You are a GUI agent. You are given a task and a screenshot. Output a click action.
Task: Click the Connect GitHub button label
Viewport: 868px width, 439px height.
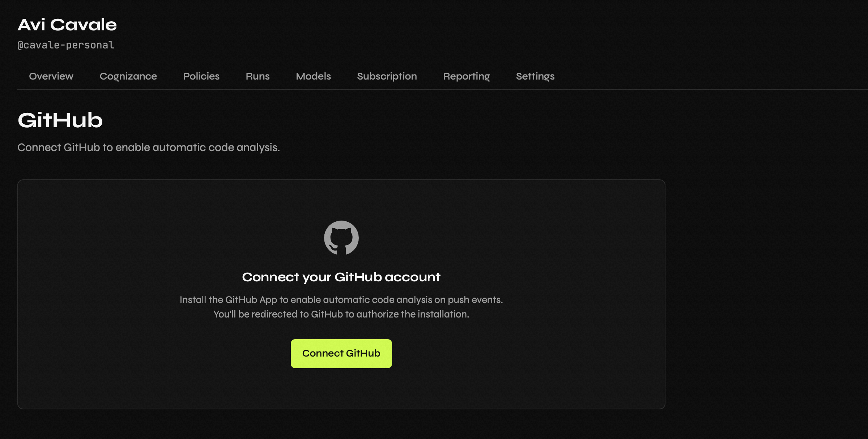click(341, 353)
